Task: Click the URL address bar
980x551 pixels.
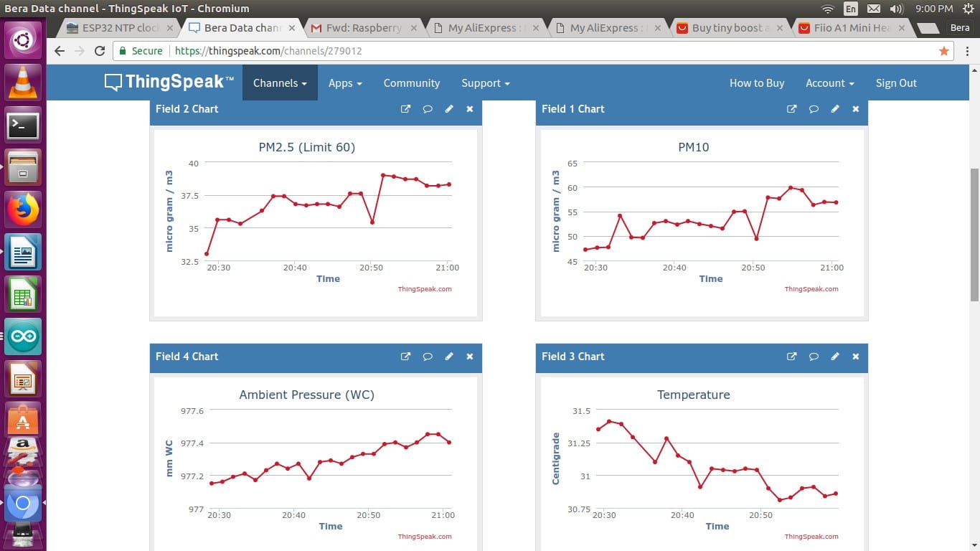Action: coord(502,51)
